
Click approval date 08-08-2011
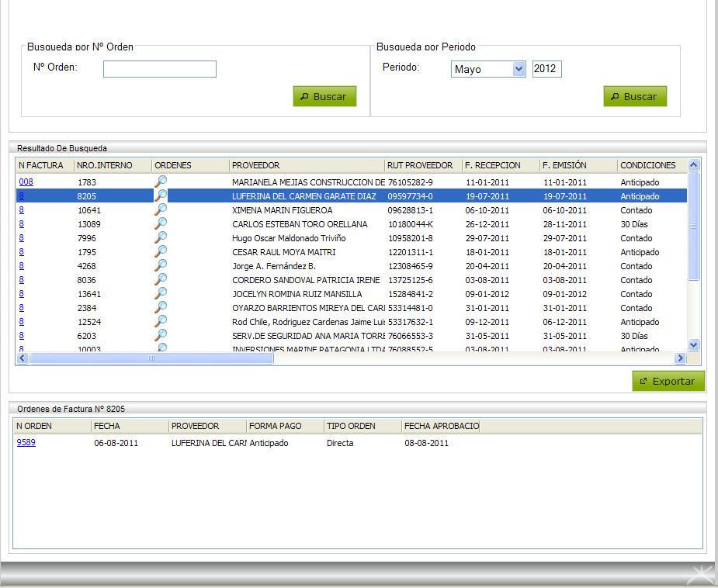[426, 443]
